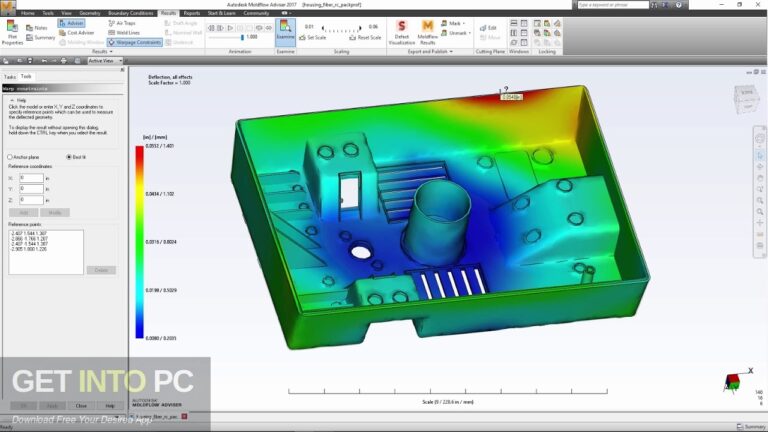Open the Start & Learn ribbon tab
This screenshot has width=768, height=432.
click(x=221, y=13)
